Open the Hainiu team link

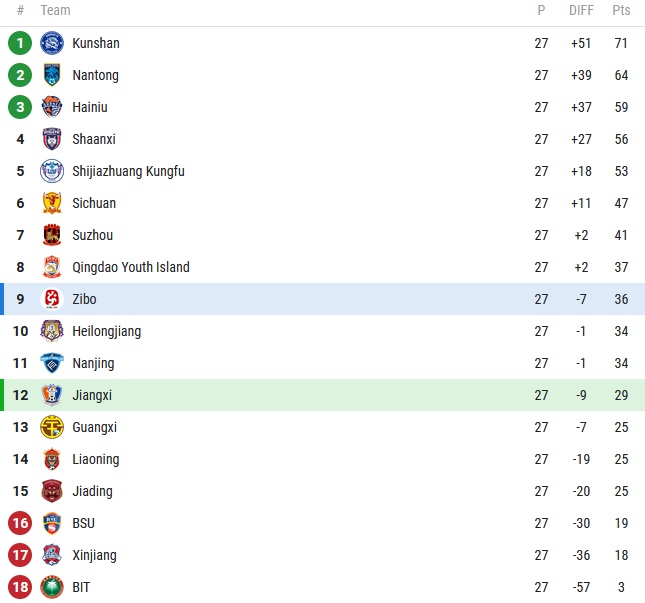[90, 107]
